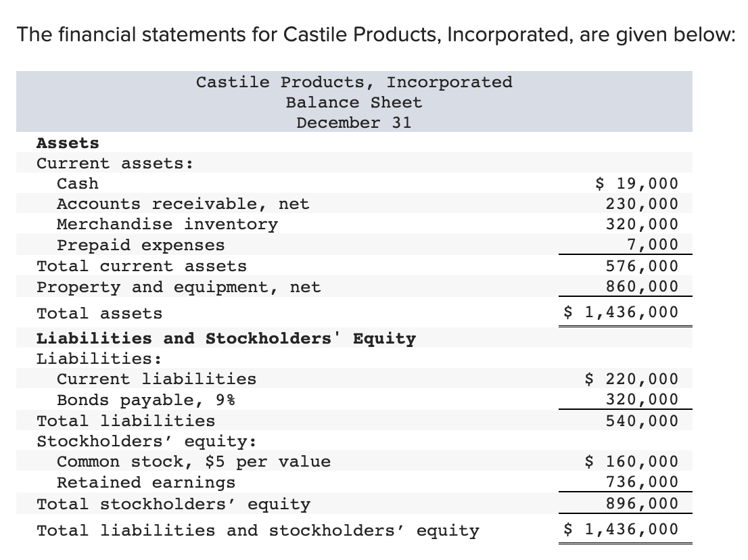Click the Retained earnings value 736,000

[x=642, y=482]
